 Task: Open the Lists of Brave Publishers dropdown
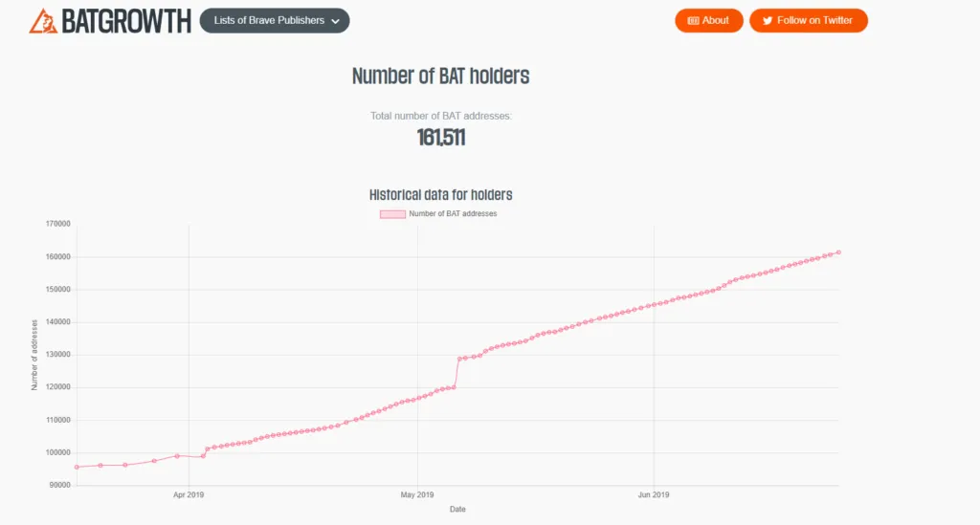(x=275, y=21)
